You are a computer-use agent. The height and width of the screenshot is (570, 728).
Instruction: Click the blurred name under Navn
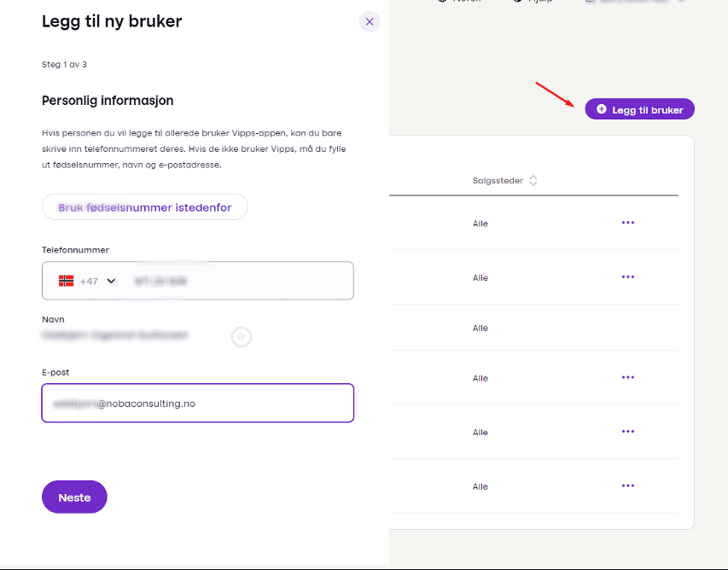[x=115, y=335]
